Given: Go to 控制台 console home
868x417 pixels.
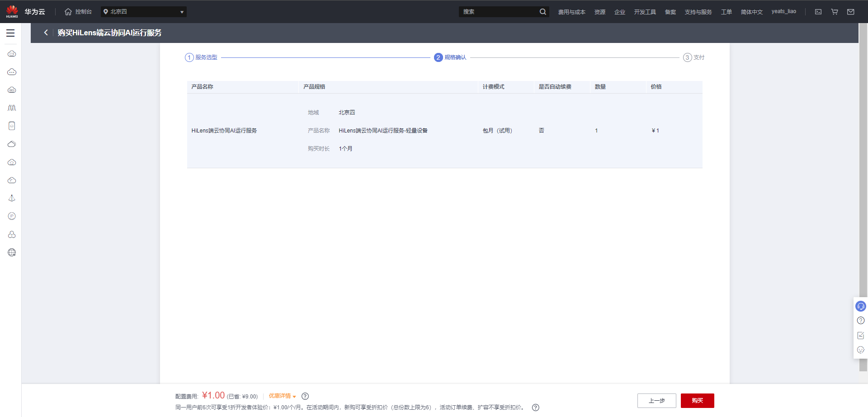Looking at the screenshot, I should pyautogui.click(x=78, y=12).
